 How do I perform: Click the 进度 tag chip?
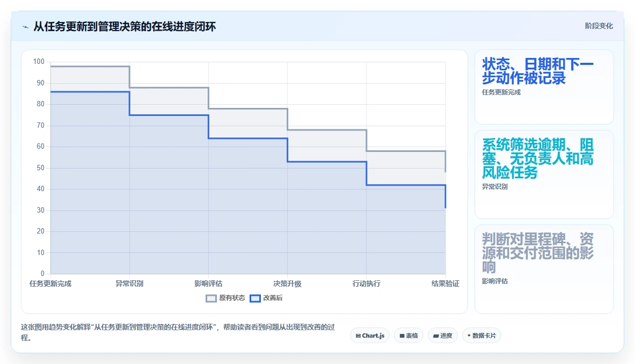(x=443, y=336)
